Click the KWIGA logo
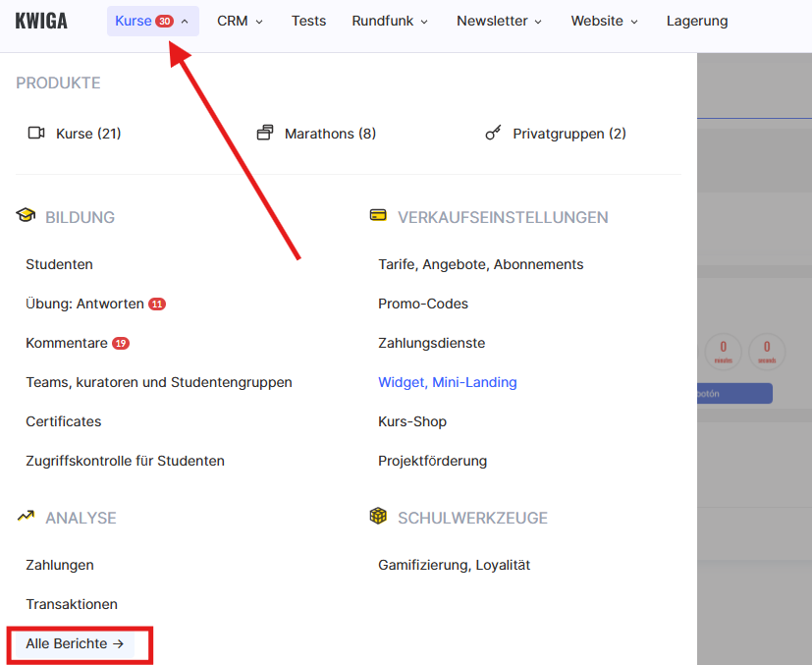The height and width of the screenshot is (665, 812). pyautogui.click(x=41, y=21)
